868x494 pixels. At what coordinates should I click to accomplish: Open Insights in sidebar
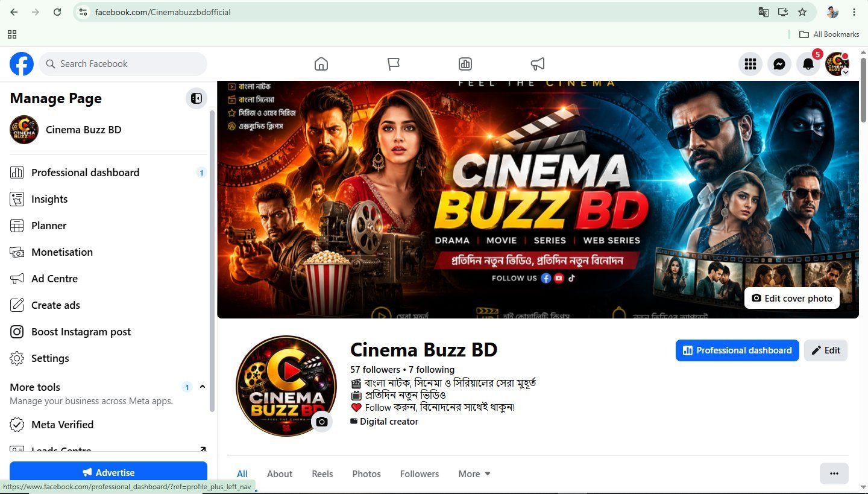(x=108, y=199)
